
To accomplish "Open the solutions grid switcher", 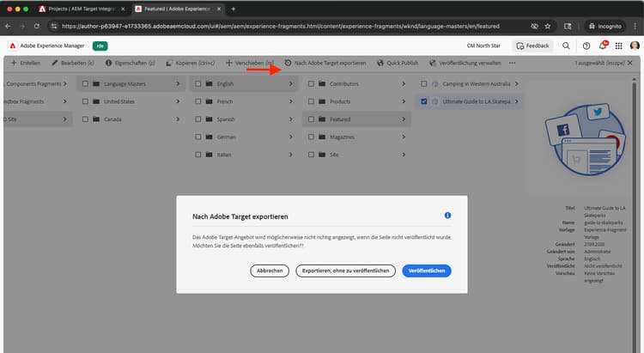I will [x=618, y=46].
